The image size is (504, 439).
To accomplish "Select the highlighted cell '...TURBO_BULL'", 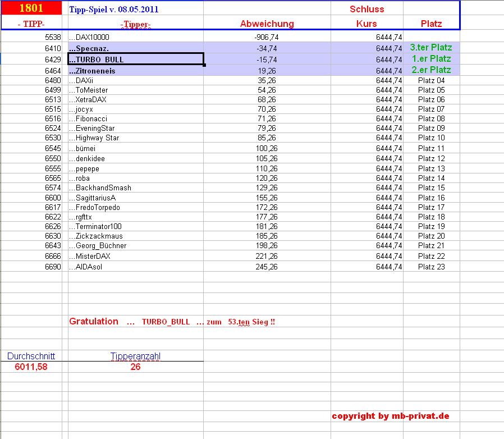I will 136,59.
